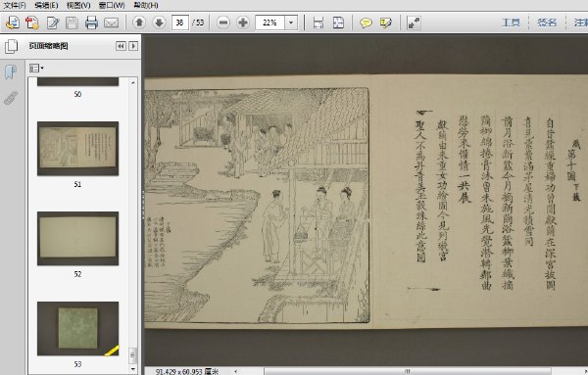Viewport: 588px width, 375px height.
Task: Click thumbnail scrollbar down arrow
Action: tap(133, 369)
